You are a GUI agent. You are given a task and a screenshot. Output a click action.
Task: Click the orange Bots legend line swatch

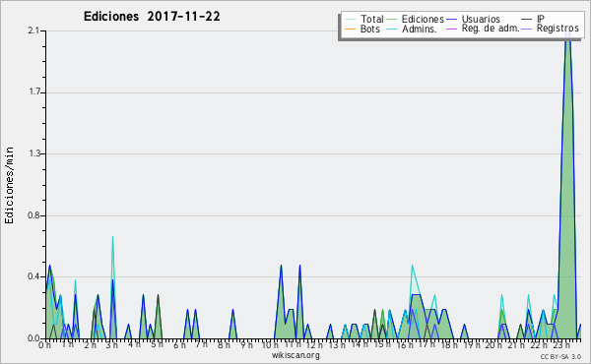coord(350,29)
